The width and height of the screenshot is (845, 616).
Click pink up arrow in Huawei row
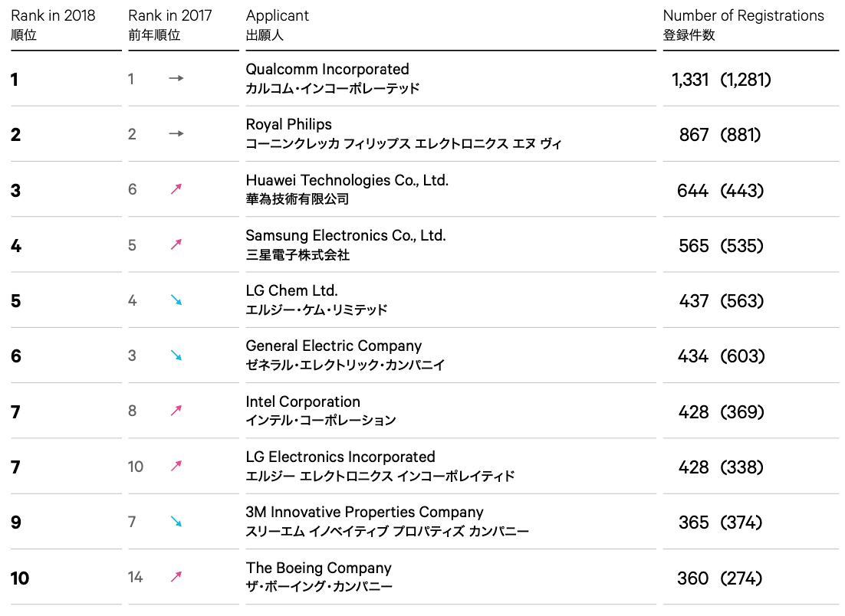coord(176,189)
